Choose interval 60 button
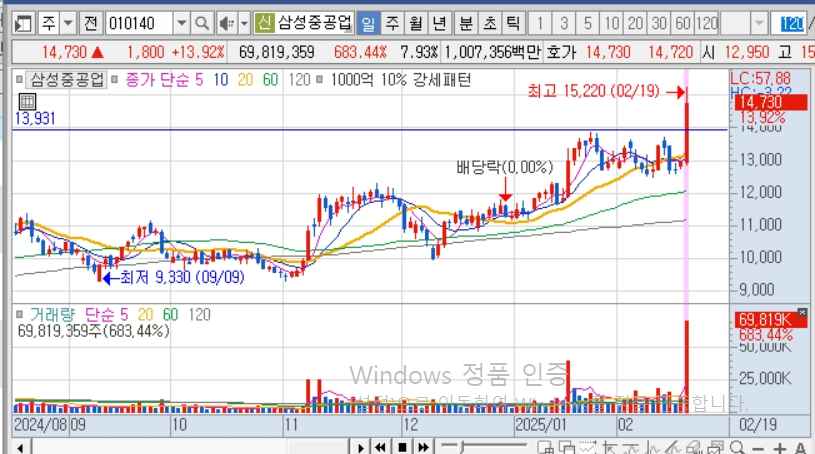The width and height of the screenshot is (815, 454). coord(683,23)
